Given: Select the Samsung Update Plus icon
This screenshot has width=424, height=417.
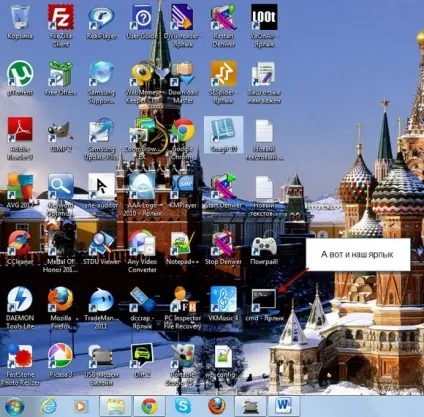Looking at the screenshot, I should coord(101,130).
